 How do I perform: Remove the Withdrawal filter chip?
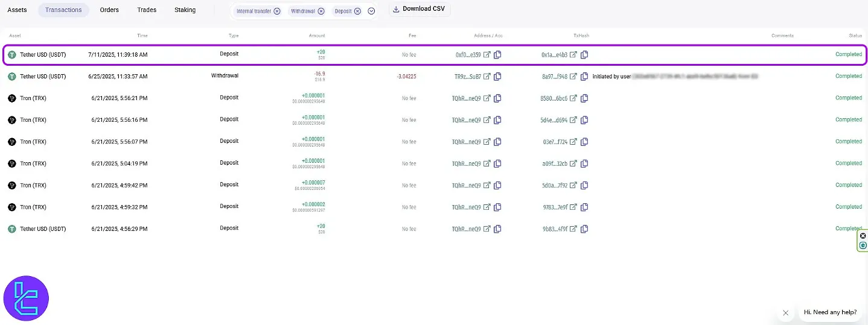321,11
